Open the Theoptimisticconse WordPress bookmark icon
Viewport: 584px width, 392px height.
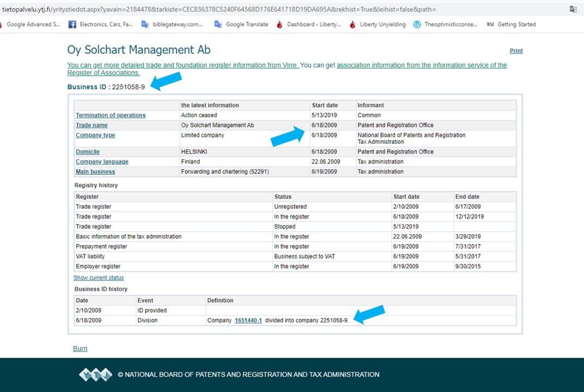click(417, 24)
